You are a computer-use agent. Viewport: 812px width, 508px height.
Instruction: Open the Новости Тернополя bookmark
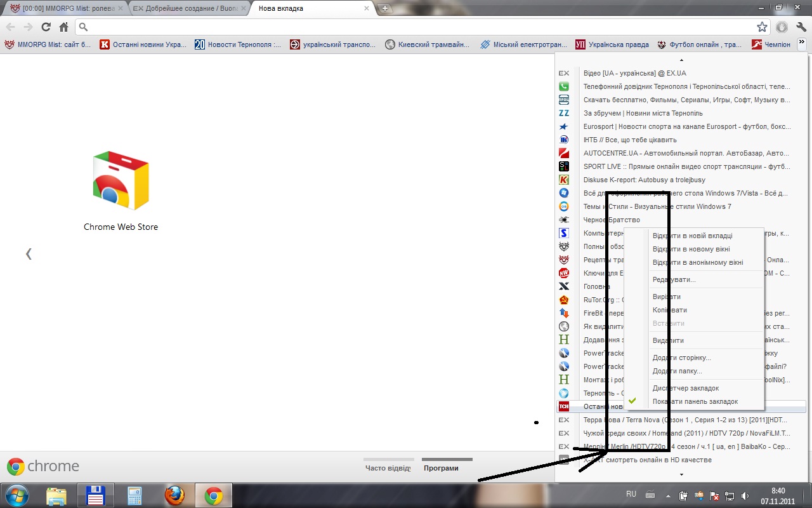pyautogui.click(x=238, y=44)
